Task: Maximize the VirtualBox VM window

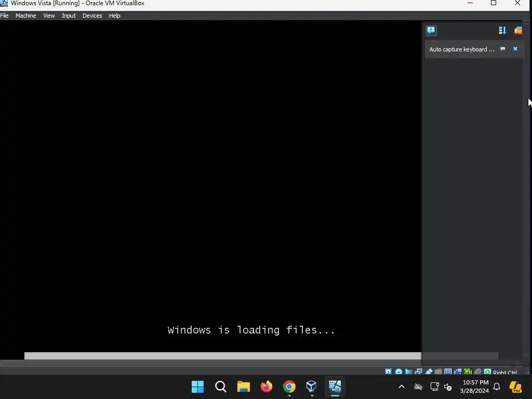Action: (x=494, y=3)
